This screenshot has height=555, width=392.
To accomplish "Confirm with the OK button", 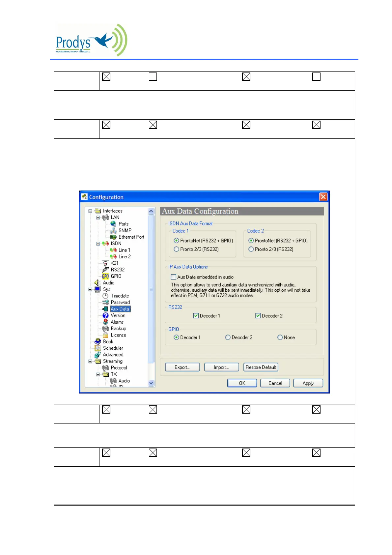I will (x=242, y=383).
